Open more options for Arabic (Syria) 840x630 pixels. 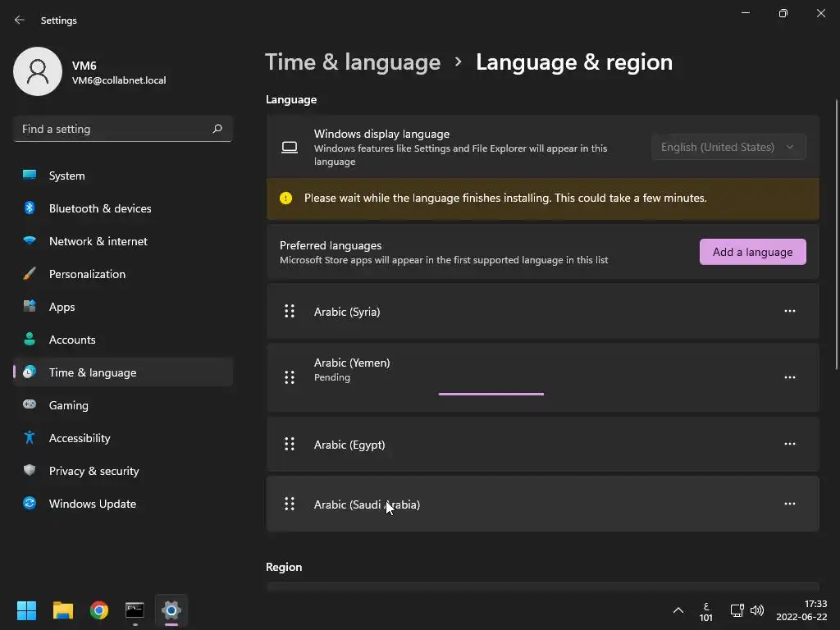point(789,311)
